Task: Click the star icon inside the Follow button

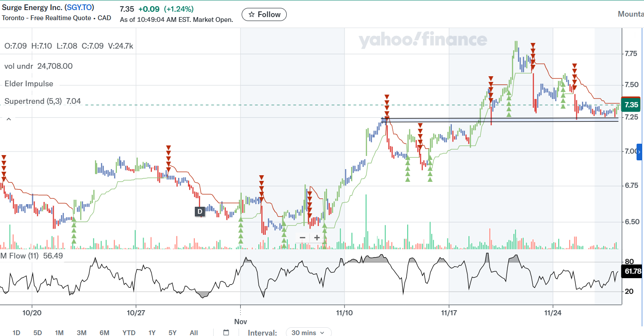Action: pos(250,14)
